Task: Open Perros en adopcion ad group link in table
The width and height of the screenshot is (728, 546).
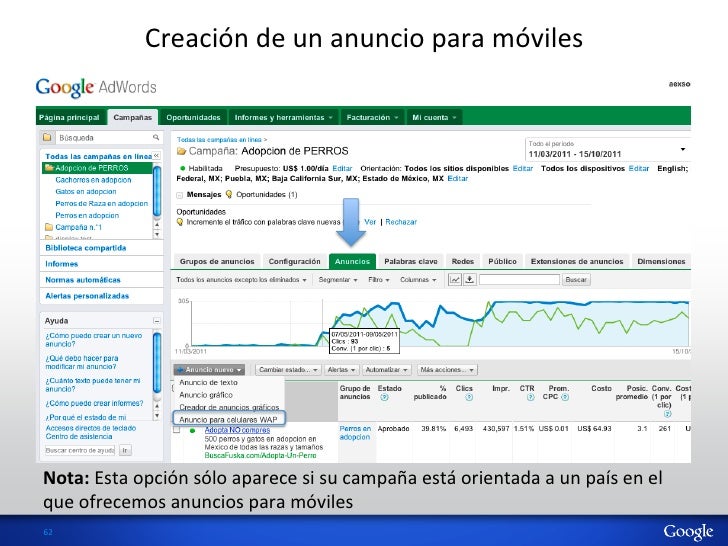Action: click(x=355, y=433)
